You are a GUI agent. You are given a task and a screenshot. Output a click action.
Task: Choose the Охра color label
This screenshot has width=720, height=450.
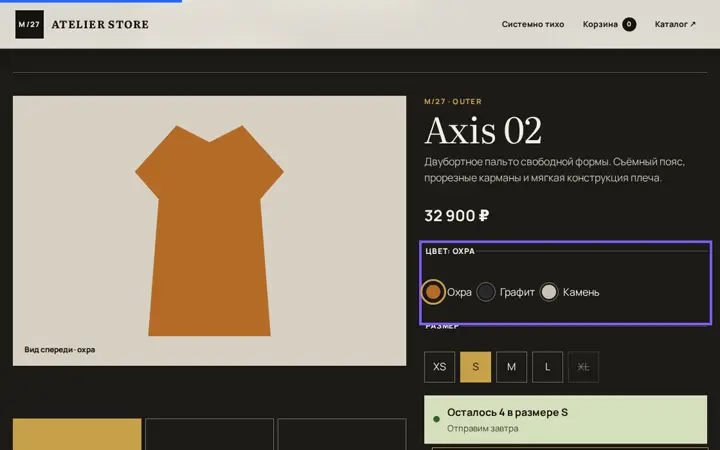pyautogui.click(x=459, y=292)
